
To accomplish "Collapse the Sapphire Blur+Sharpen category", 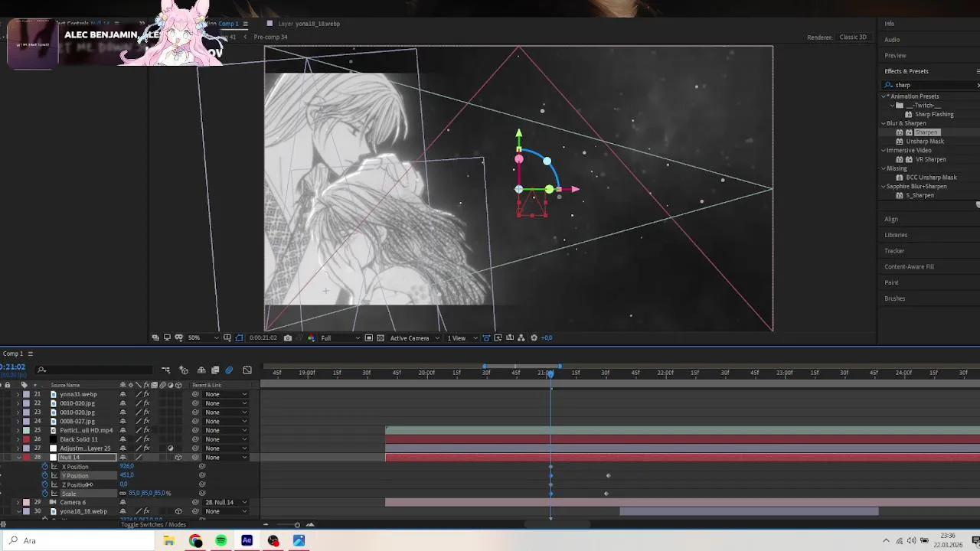I will 884,187.
